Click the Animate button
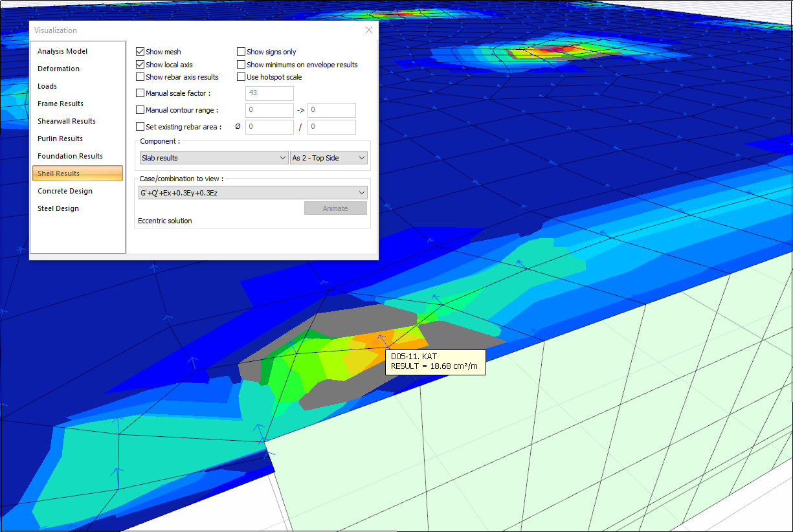 tap(335, 208)
